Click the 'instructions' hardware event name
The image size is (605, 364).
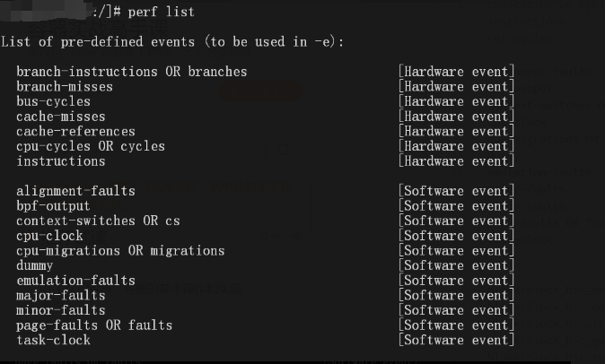click(x=60, y=161)
